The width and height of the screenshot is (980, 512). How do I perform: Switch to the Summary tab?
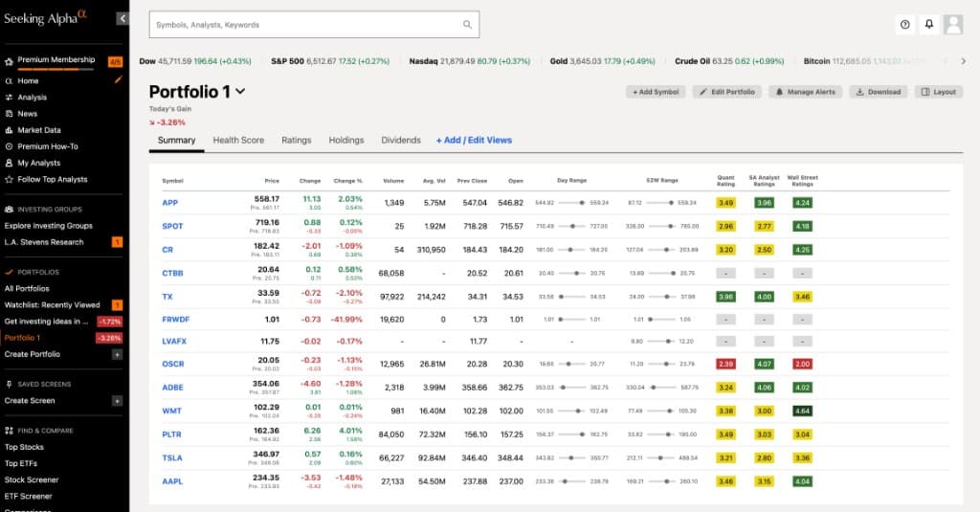point(176,140)
